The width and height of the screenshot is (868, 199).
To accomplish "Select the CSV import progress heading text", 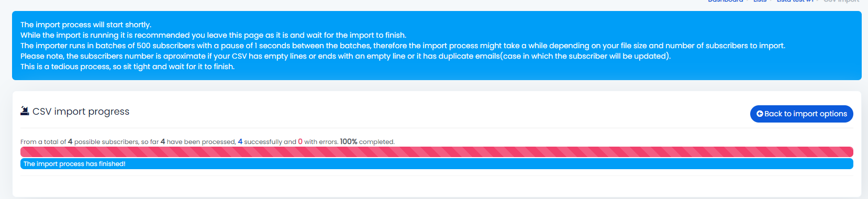I will point(81,112).
